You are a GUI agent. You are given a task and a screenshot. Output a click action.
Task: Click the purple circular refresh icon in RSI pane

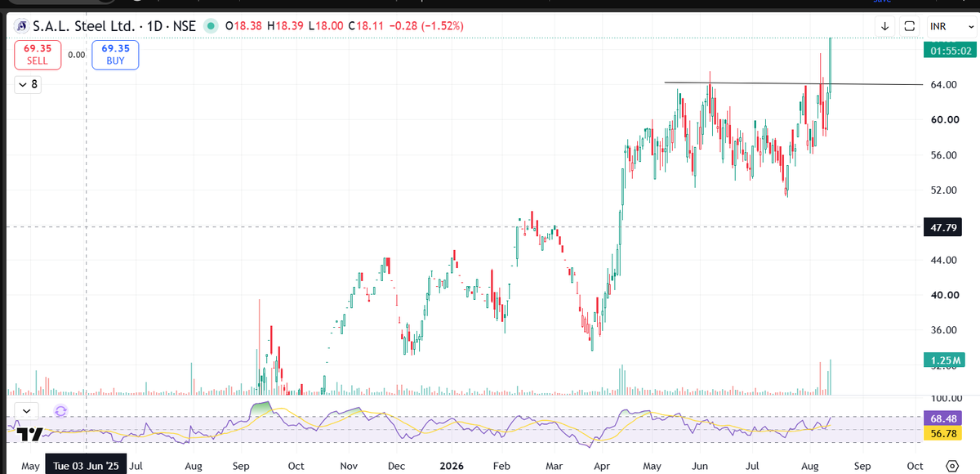[x=60, y=411]
